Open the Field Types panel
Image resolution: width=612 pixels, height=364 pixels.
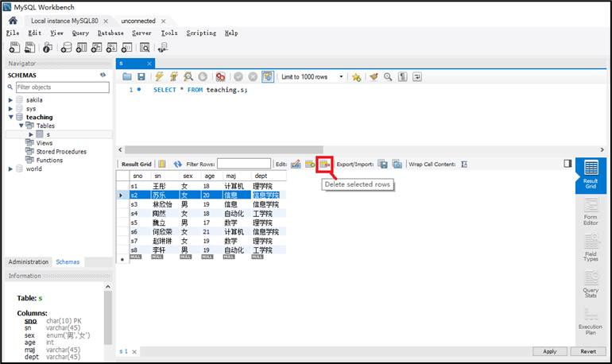point(591,248)
